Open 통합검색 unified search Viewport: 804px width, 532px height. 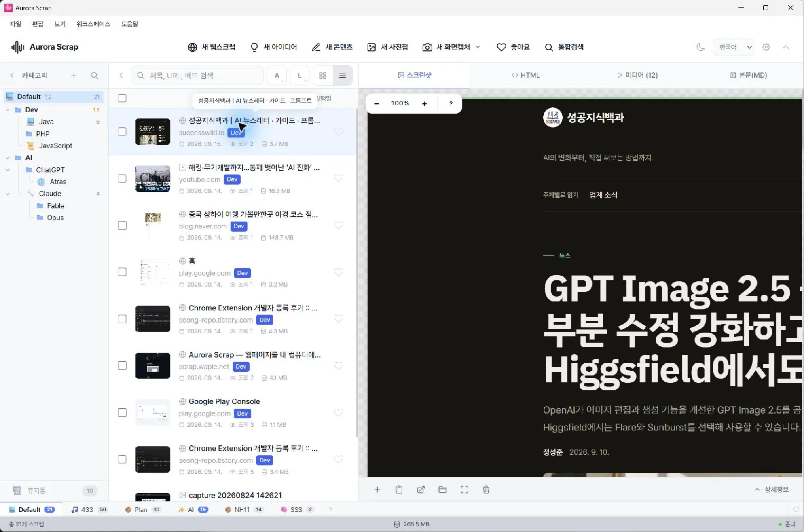coord(564,47)
